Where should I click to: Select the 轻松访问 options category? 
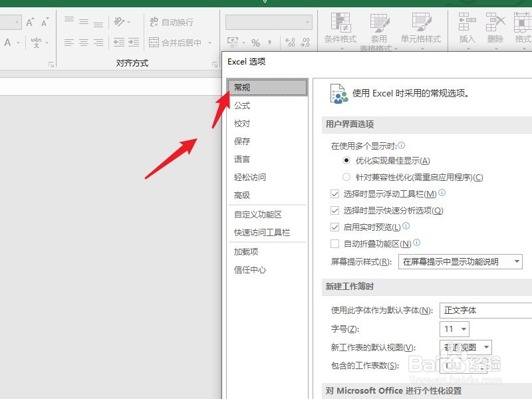(x=267, y=177)
